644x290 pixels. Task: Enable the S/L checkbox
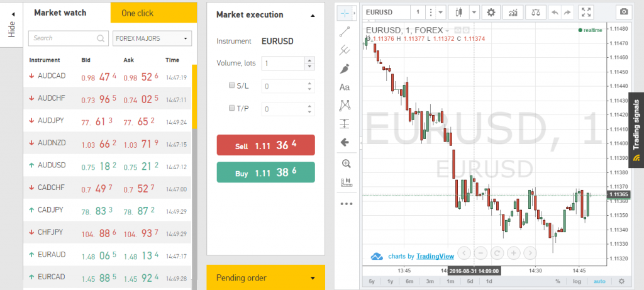click(231, 86)
